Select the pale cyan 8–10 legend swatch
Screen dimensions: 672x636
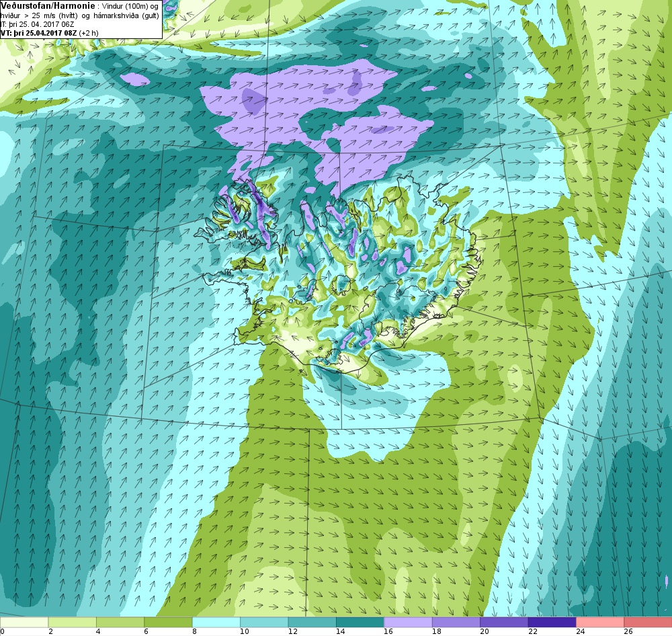click(216, 622)
